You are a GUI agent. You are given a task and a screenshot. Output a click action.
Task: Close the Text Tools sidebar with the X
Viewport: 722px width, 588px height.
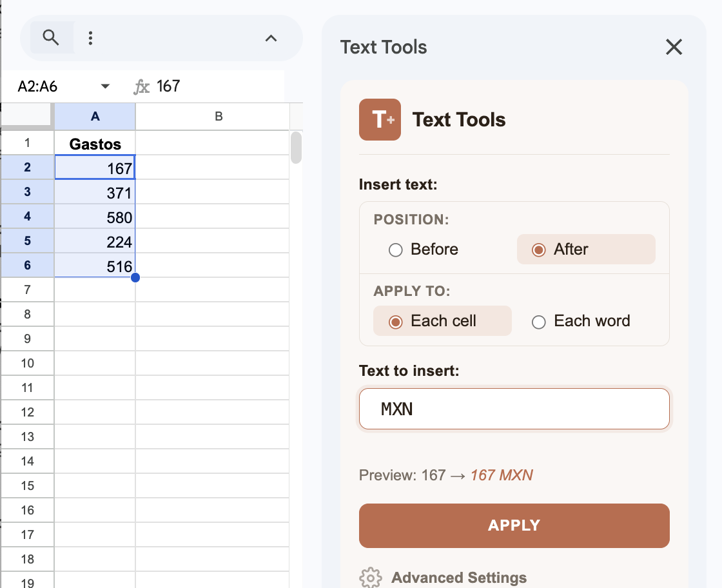(674, 47)
